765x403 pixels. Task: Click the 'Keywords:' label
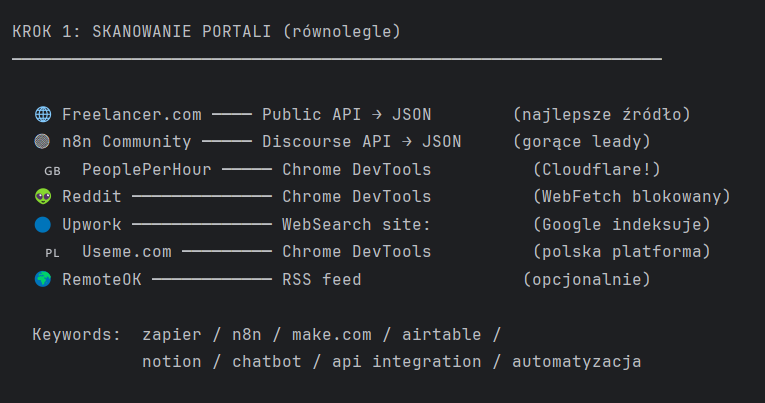[76, 334]
